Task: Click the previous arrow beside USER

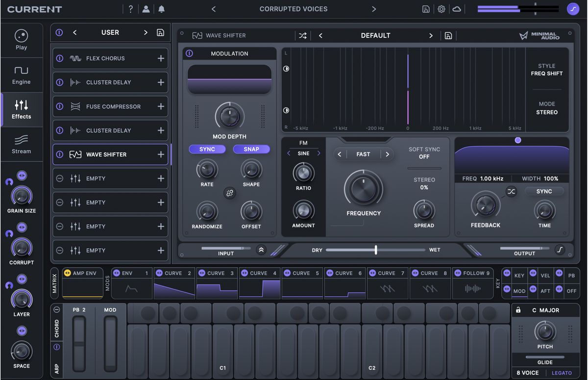Action: click(74, 32)
